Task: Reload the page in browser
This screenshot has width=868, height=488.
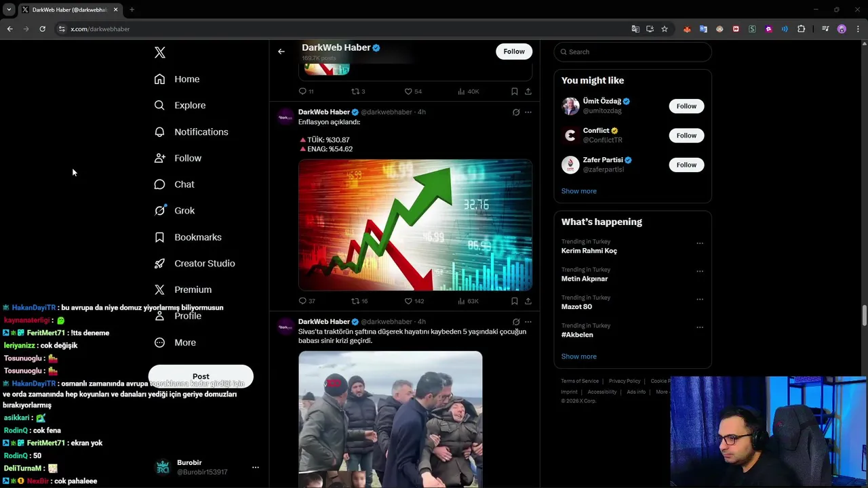Action: [x=42, y=29]
